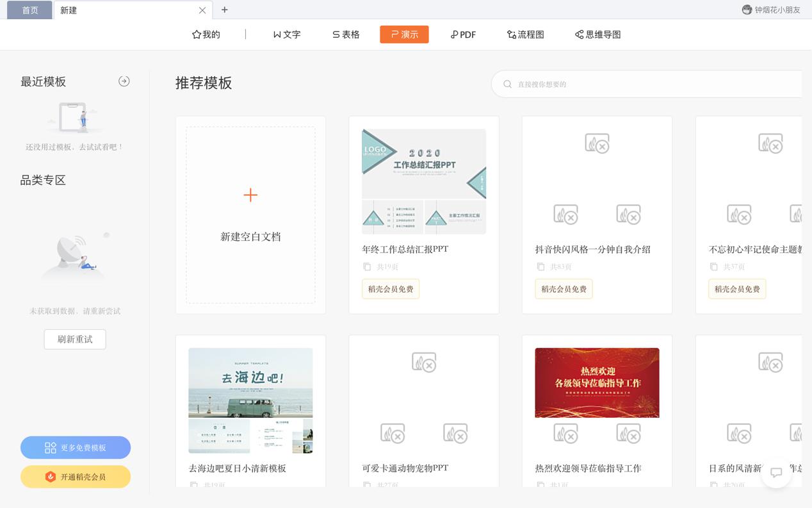Click the 最近模板 heading
The height and width of the screenshot is (508, 812).
[x=43, y=81]
